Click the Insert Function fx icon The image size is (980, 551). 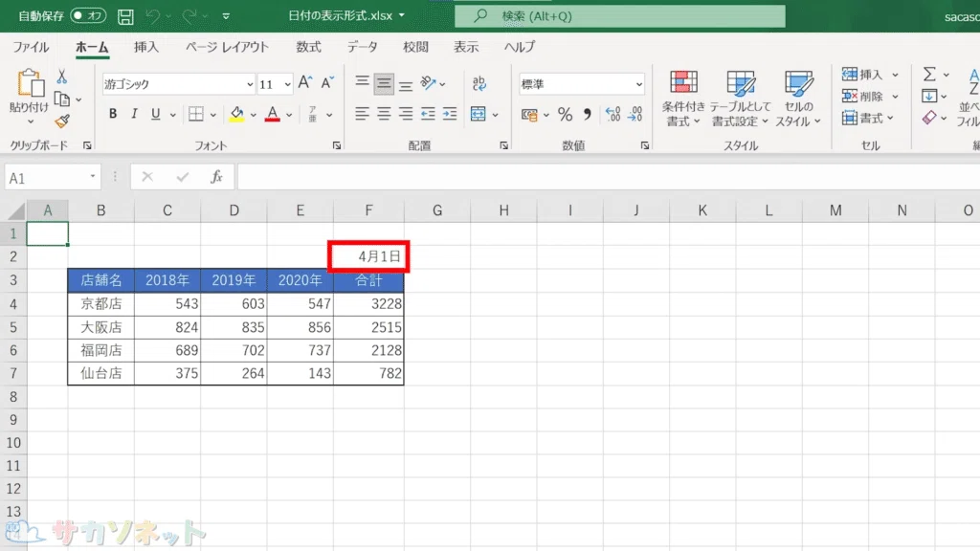click(x=217, y=177)
